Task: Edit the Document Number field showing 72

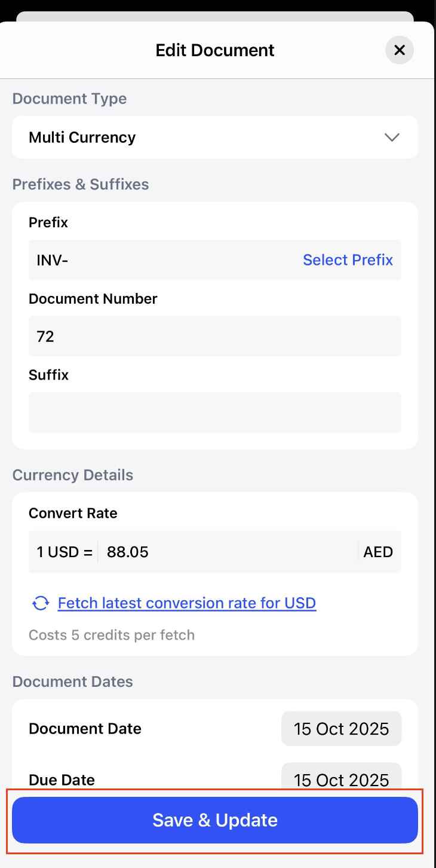Action: pyautogui.click(x=214, y=337)
